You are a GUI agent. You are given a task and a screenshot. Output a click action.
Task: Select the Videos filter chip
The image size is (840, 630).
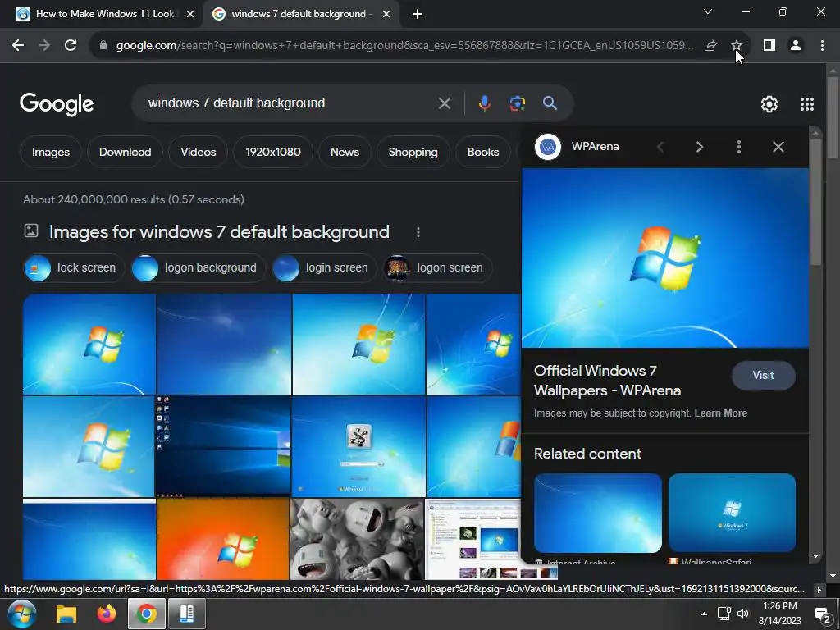199,152
